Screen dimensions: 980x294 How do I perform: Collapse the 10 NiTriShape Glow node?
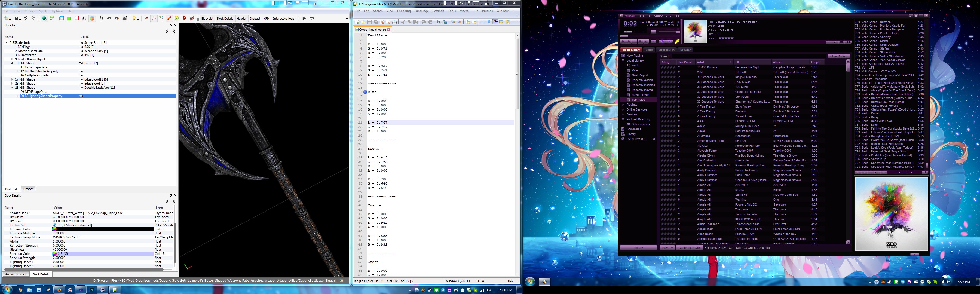point(12,63)
